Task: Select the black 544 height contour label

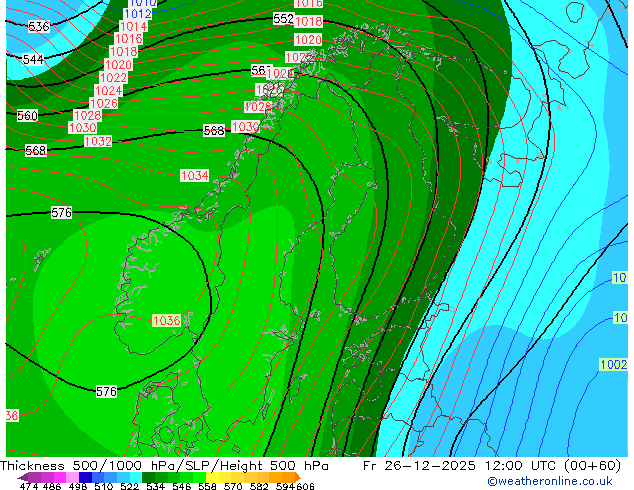Action: point(33,59)
